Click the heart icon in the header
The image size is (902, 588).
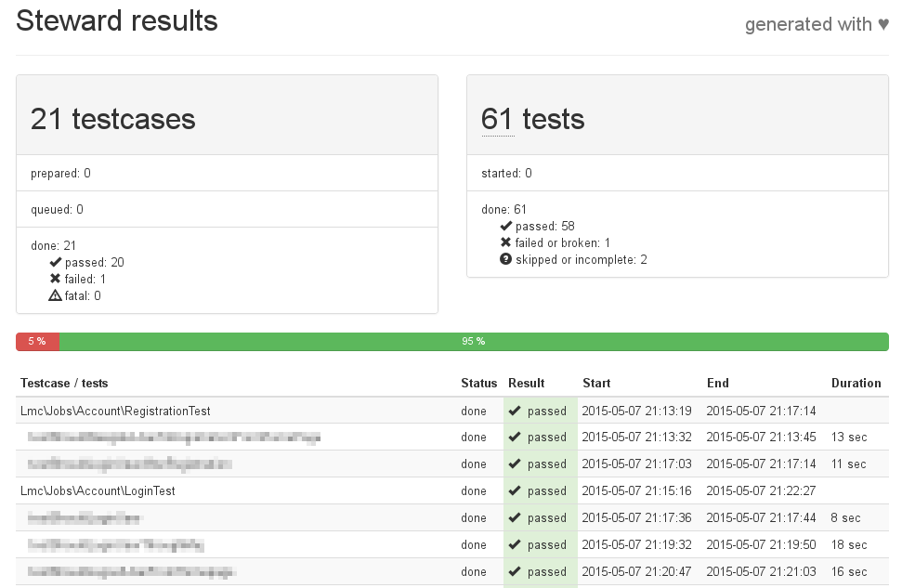(882, 25)
